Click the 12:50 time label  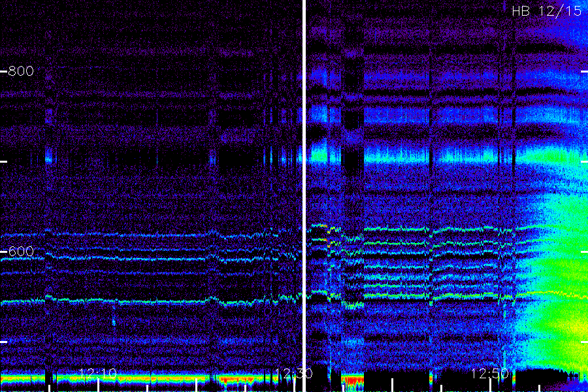pyautogui.click(x=490, y=373)
